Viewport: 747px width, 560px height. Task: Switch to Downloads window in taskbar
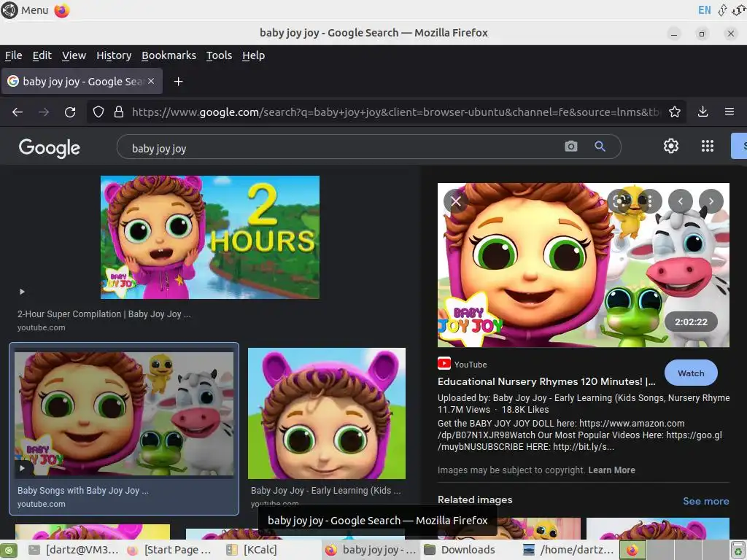460,550
